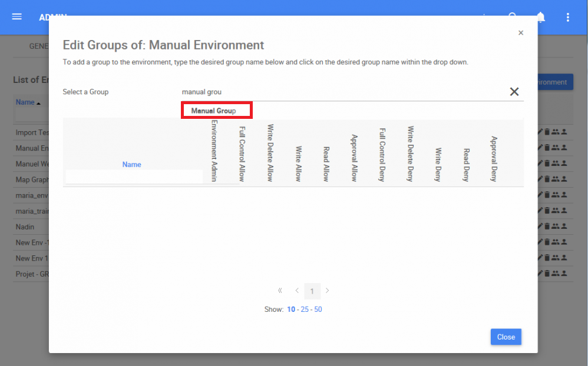
Task: Select page 1 in pagination
Action: click(312, 291)
